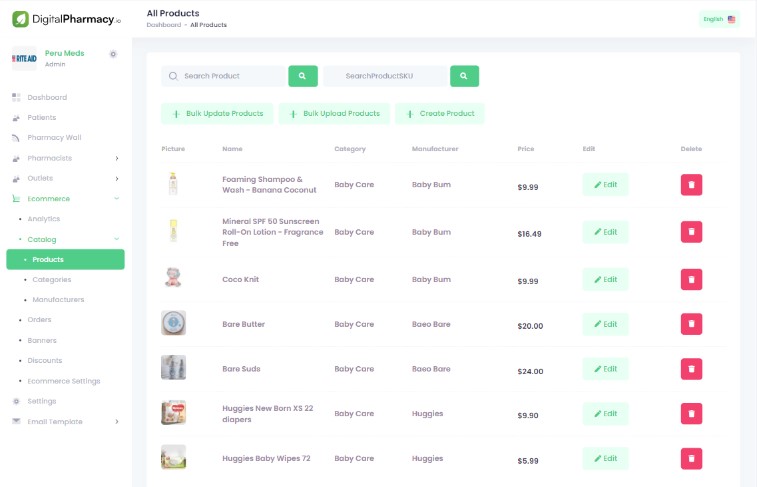Click Foaming Shampoo product picture

click(173, 184)
